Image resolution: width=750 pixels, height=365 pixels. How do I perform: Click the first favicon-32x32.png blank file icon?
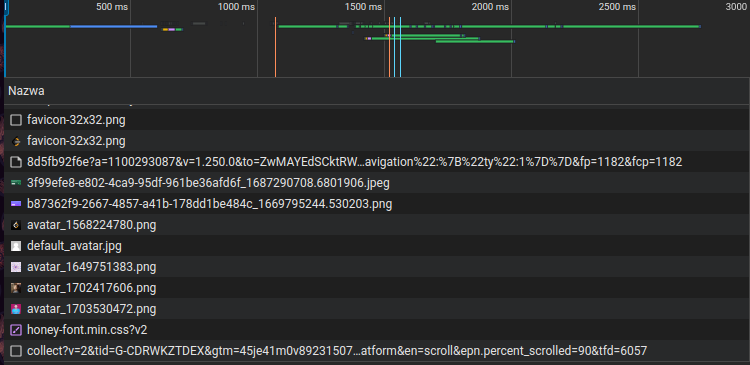[x=16, y=120]
